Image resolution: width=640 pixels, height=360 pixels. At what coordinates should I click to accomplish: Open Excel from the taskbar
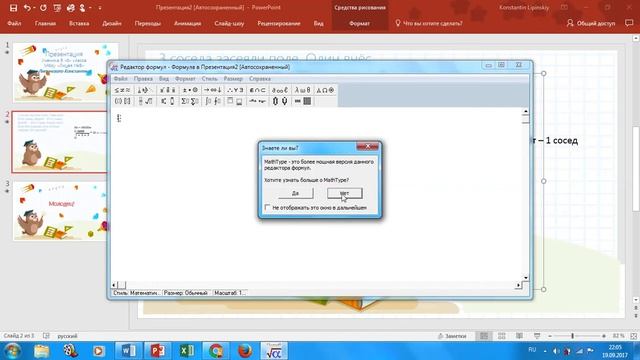pyautogui.click(x=187, y=351)
